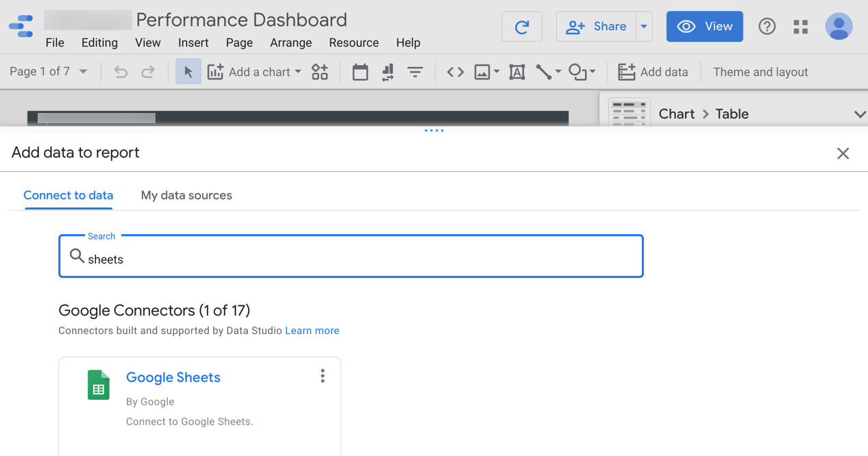
Task: Click the redo arrow
Action: coord(148,72)
